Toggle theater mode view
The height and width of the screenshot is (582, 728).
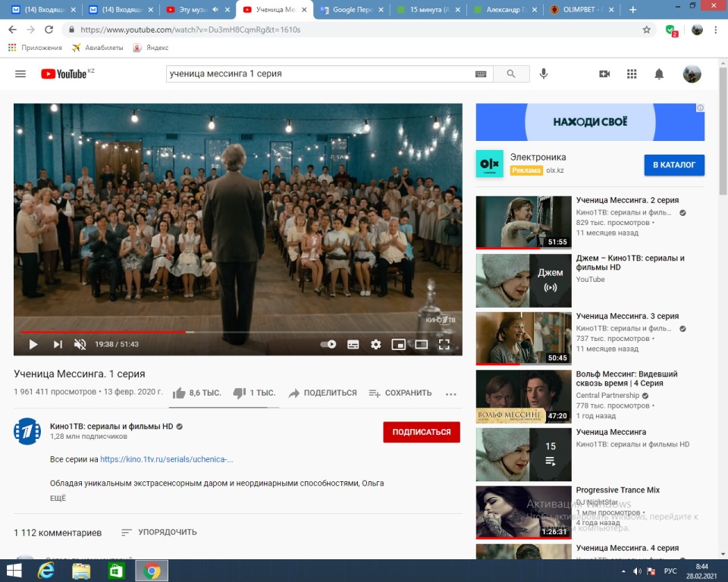point(421,344)
